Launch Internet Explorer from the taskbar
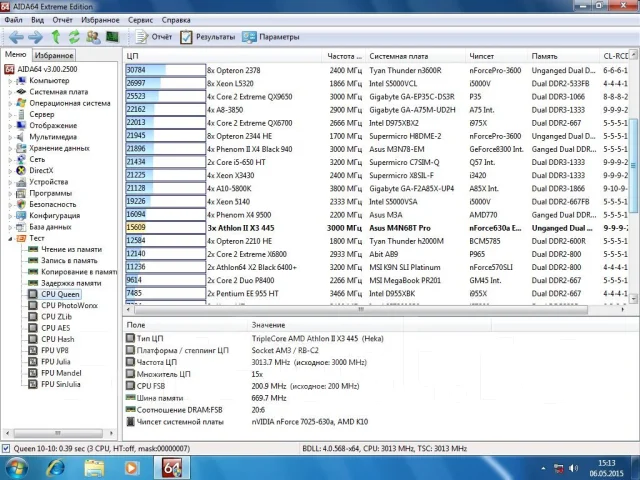The height and width of the screenshot is (480, 640). (x=56, y=468)
